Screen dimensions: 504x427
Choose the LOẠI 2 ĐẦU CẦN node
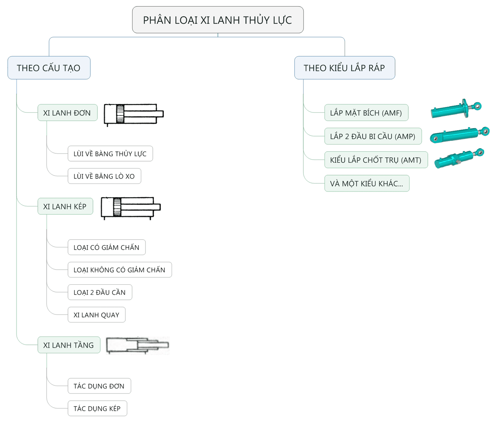(100, 292)
